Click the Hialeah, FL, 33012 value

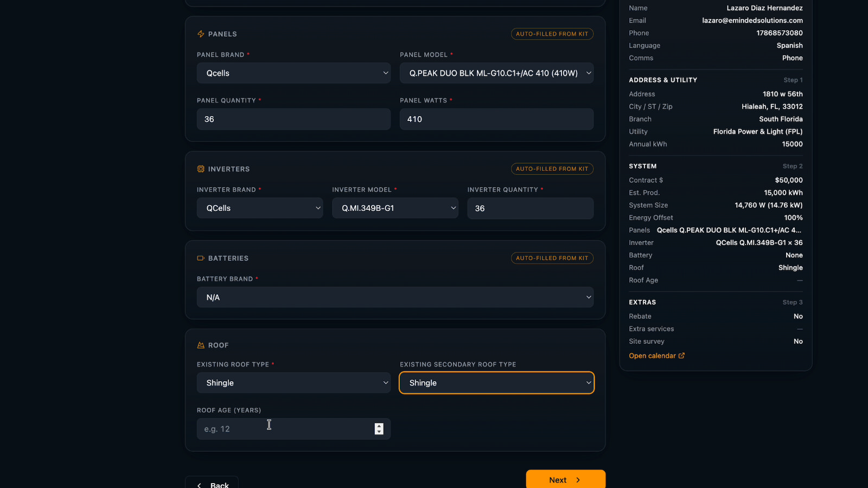[772, 107]
